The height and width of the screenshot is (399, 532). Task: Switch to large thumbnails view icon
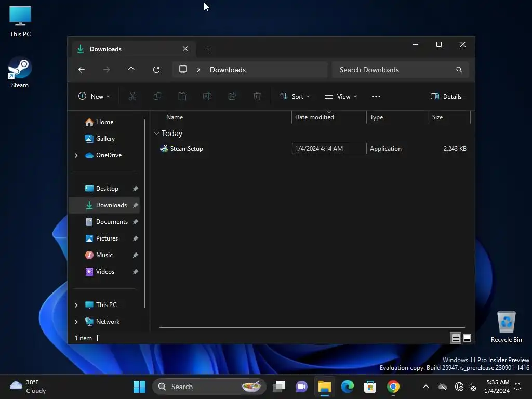pos(467,338)
